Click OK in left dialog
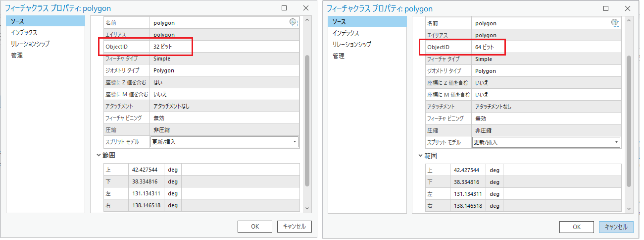This screenshot has width=644, height=240. [x=255, y=227]
